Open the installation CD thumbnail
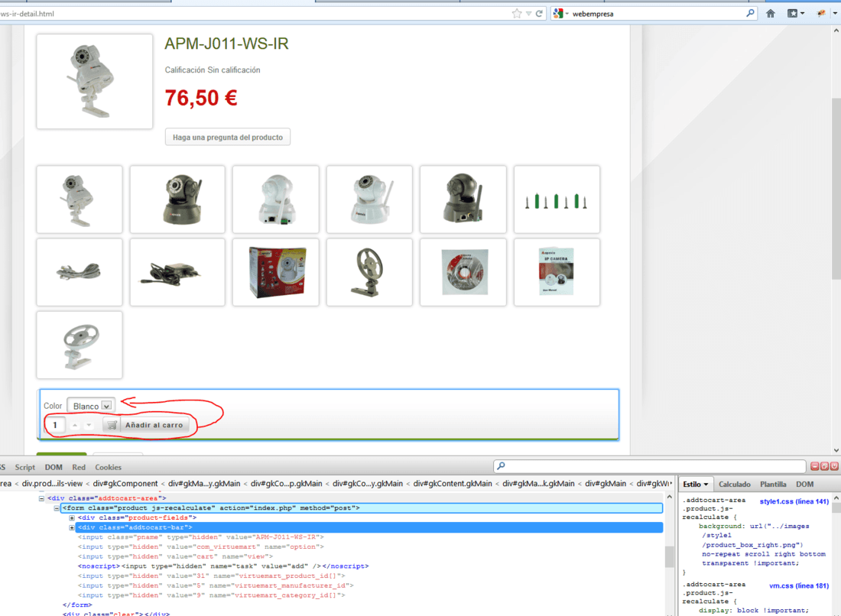 pos(463,272)
